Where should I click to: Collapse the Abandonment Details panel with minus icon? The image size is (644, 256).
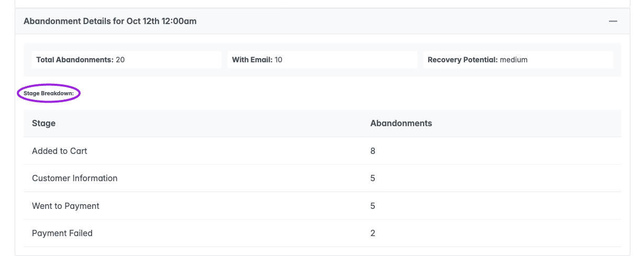coord(613,21)
